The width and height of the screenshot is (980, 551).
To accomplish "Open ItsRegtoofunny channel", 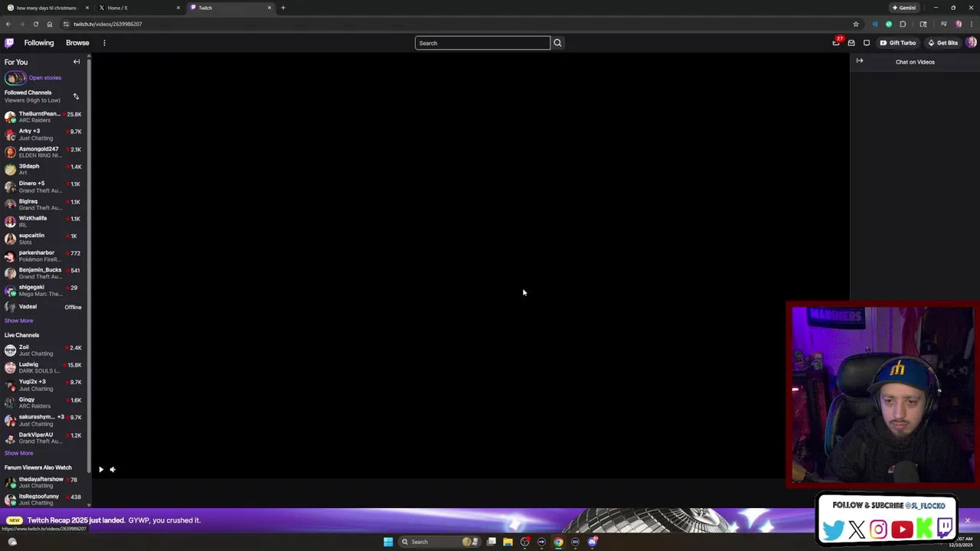I will [x=44, y=499].
